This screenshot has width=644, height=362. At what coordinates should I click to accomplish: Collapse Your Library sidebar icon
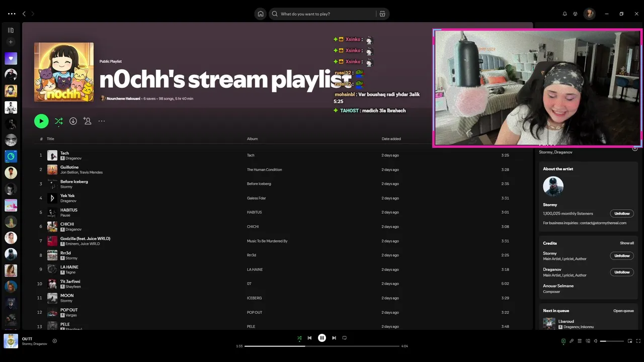point(11,30)
